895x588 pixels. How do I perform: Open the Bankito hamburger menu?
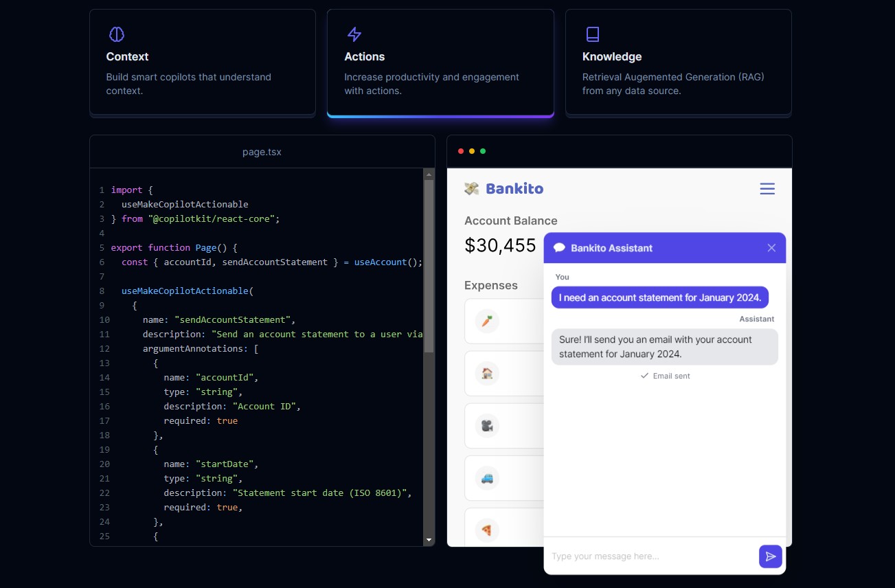click(767, 189)
